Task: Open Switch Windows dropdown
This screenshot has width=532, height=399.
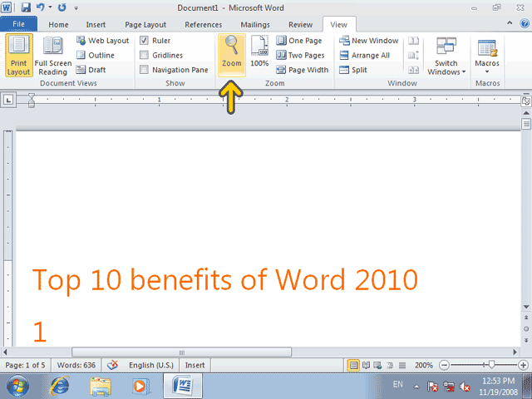Action: tap(446, 56)
